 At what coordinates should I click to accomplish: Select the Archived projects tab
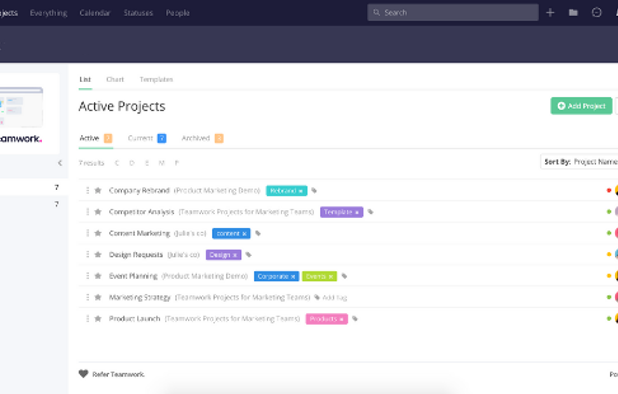(202, 138)
